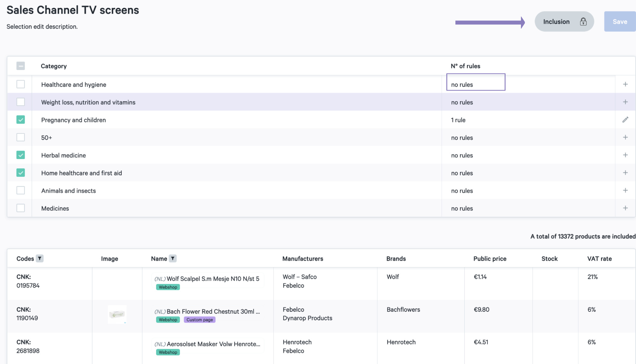Select the Sales Channel TV screens title
The height and width of the screenshot is (364, 636).
pos(73,10)
